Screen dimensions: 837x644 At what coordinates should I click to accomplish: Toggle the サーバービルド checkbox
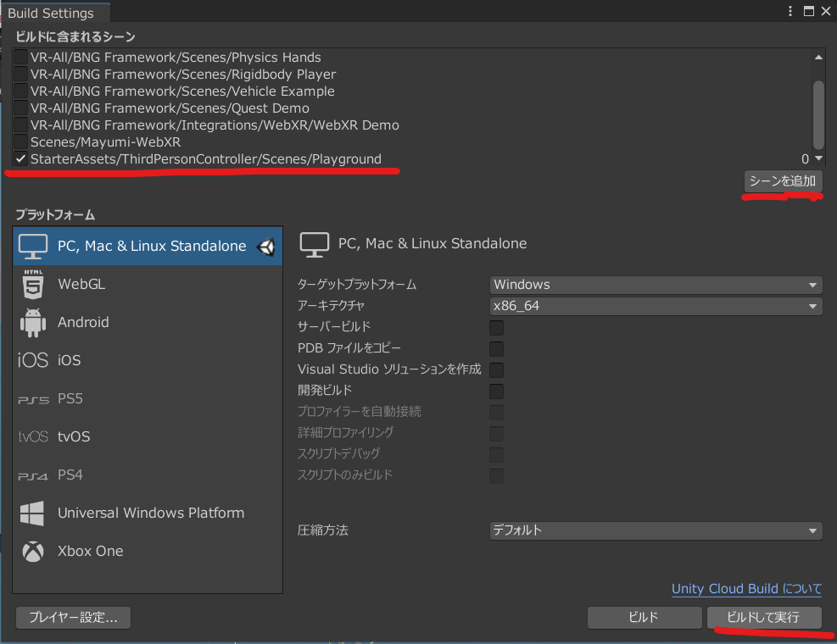496,327
